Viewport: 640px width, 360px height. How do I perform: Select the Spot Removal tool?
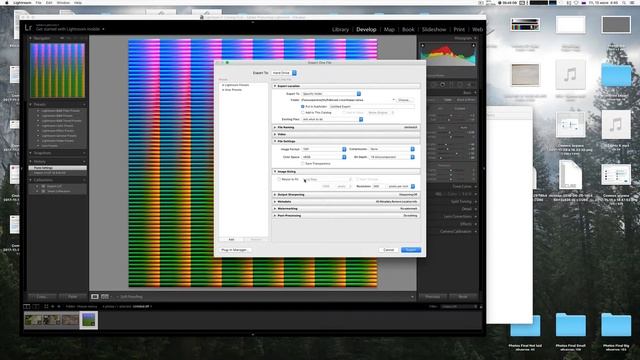(x=442, y=84)
